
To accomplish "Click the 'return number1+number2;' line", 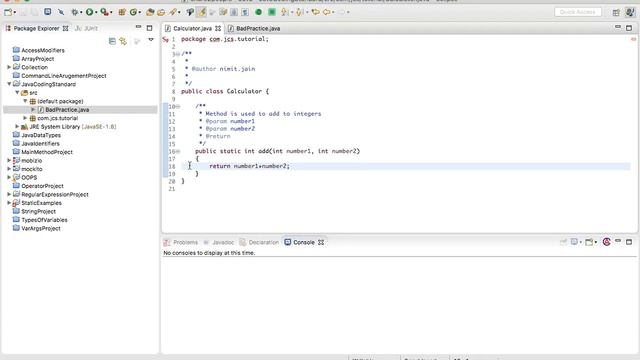I will [x=249, y=166].
